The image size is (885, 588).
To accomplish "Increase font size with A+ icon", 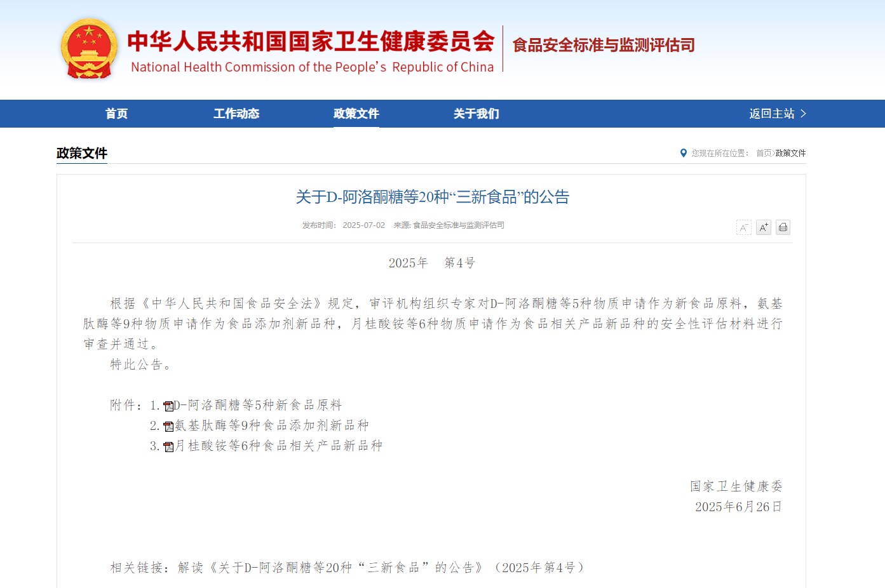I will click(764, 227).
